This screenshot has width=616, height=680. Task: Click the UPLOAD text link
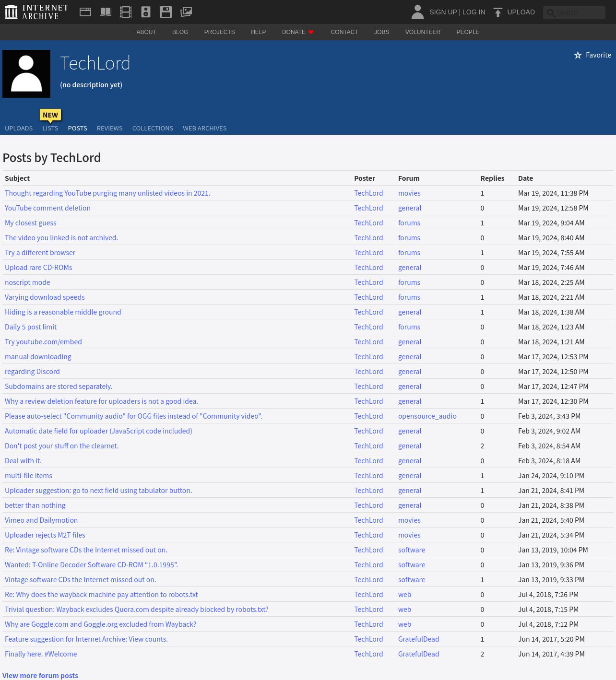[521, 12]
